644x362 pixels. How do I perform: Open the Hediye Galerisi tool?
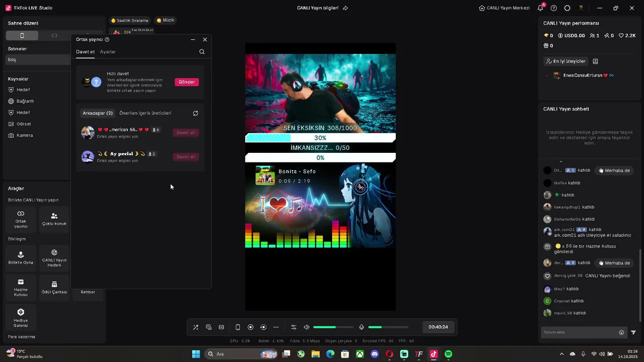pyautogui.click(x=21, y=317)
